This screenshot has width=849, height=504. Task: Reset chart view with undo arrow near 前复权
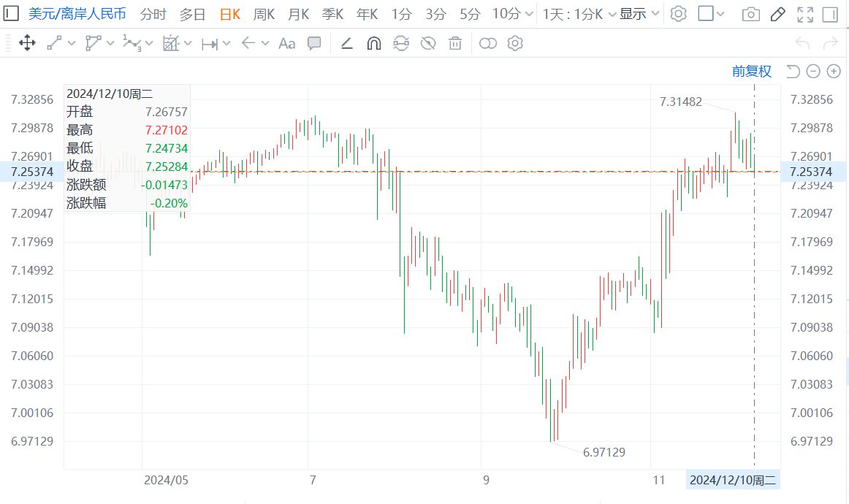(x=793, y=71)
